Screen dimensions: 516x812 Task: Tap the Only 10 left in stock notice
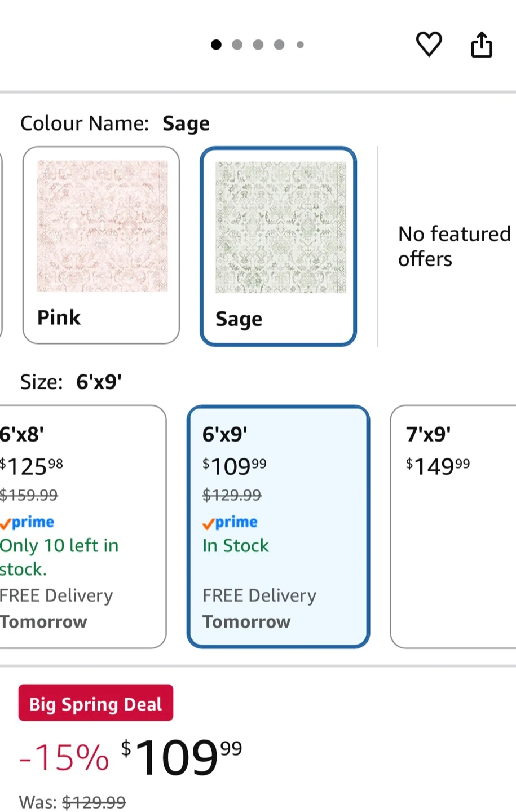[59, 557]
